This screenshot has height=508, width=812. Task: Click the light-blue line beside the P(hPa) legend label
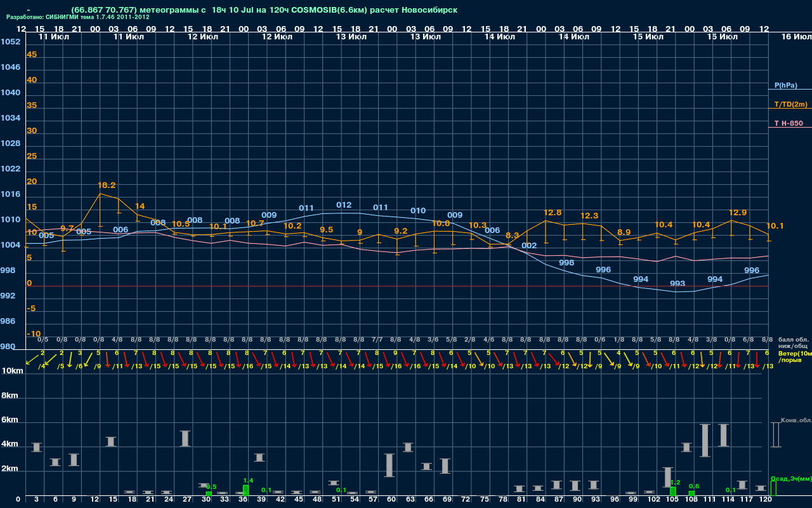coord(790,90)
